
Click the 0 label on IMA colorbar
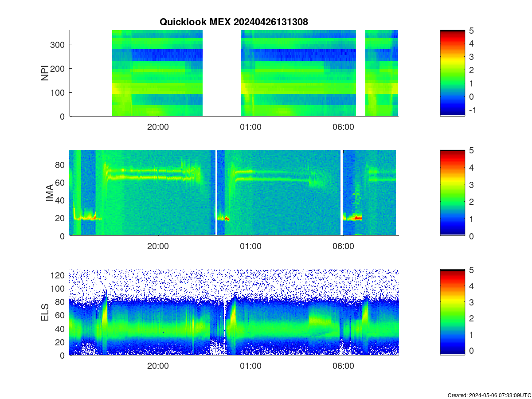tap(472, 236)
